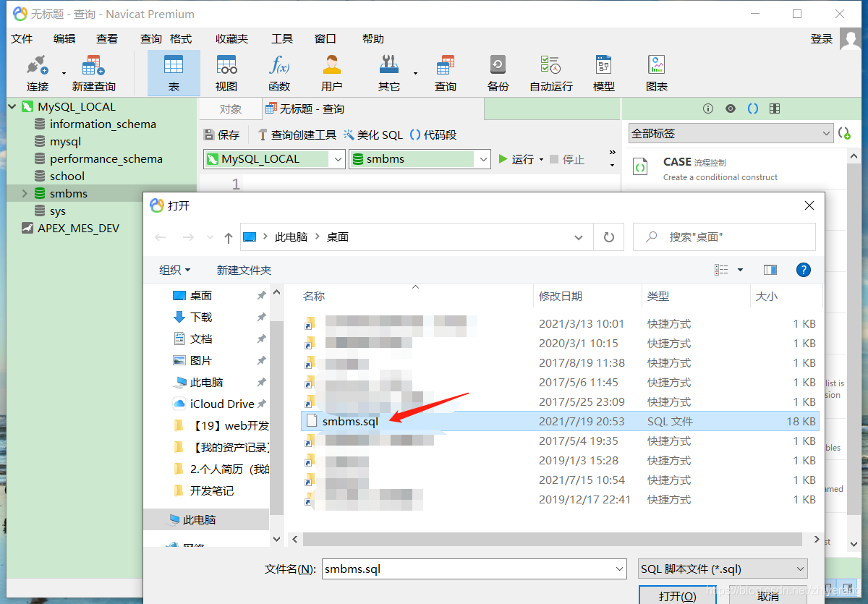Select iCloud Drive in navigation pane
Viewport: 868px width, 604px height.
[x=222, y=404]
